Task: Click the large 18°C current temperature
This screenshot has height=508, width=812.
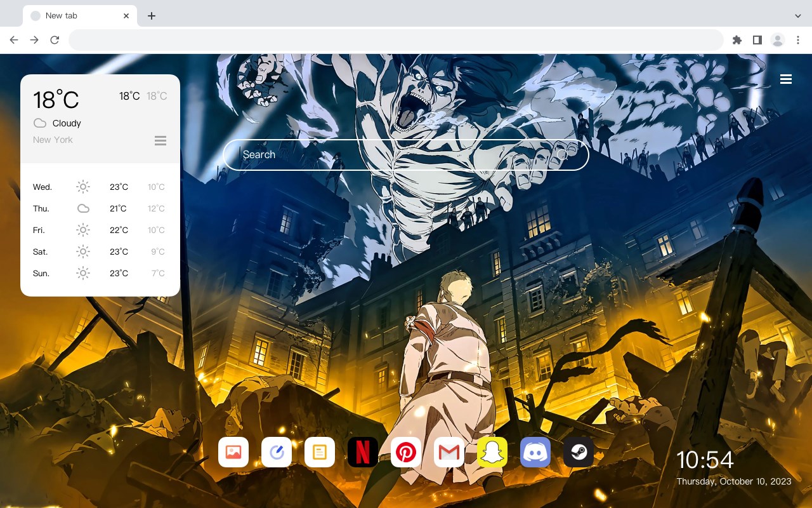Action: tap(56, 100)
